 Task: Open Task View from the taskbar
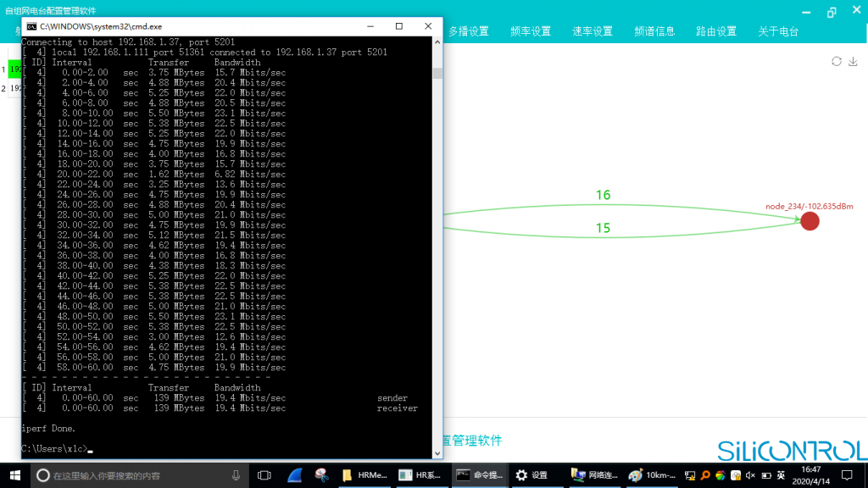click(x=264, y=475)
